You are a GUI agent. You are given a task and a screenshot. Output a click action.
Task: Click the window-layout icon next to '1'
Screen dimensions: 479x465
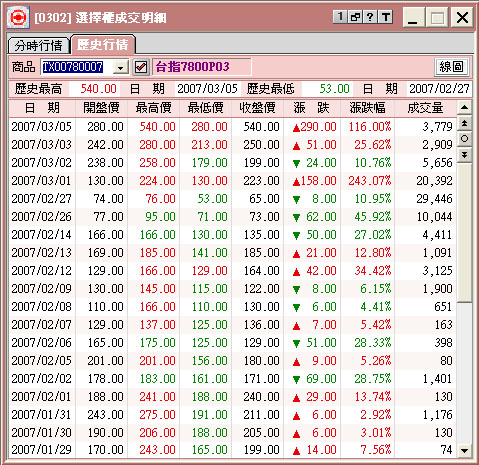[355, 16]
